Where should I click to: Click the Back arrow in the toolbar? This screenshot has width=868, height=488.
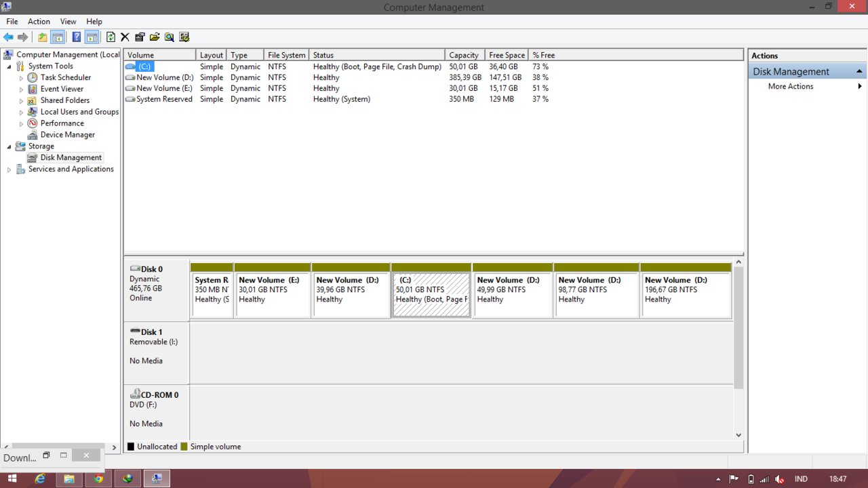click(x=8, y=37)
